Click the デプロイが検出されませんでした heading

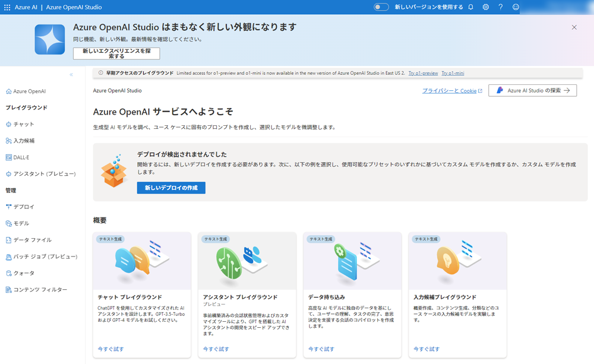point(182,154)
